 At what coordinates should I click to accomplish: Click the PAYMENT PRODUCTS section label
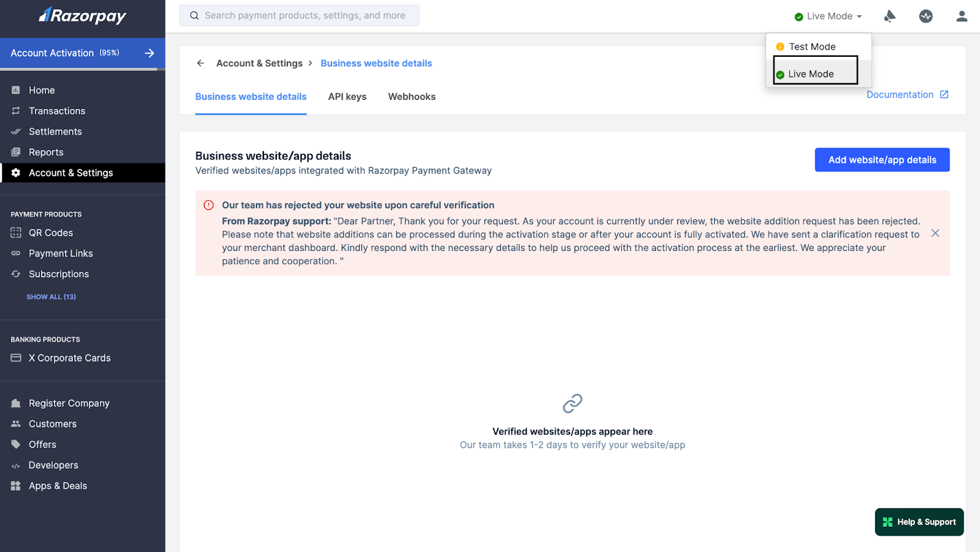point(46,214)
